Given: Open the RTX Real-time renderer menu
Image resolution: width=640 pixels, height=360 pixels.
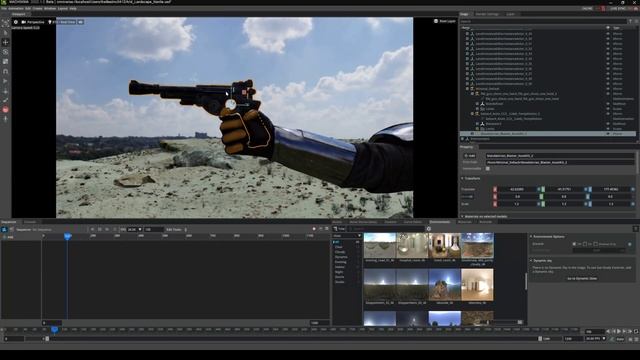Looking at the screenshot, I should [x=62, y=22].
